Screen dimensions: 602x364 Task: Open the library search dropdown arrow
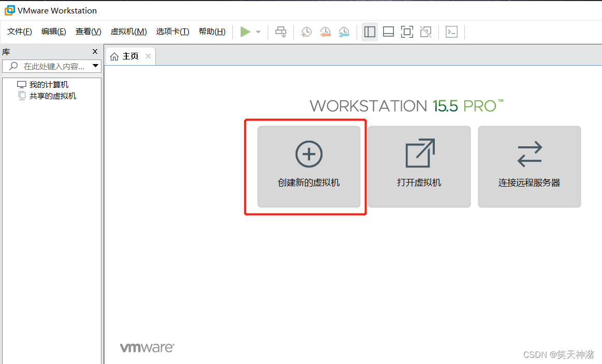pyautogui.click(x=96, y=66)
